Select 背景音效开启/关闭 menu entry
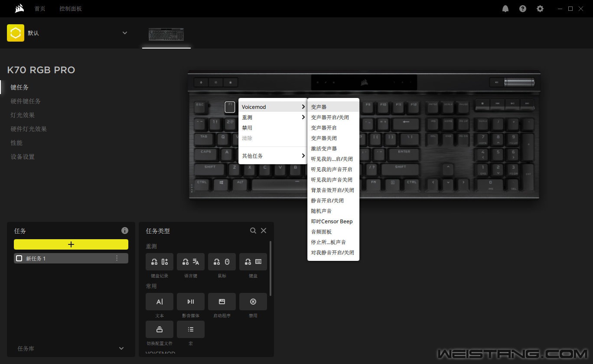Viewport: 593px width, 364px height. tap(333, 190)
